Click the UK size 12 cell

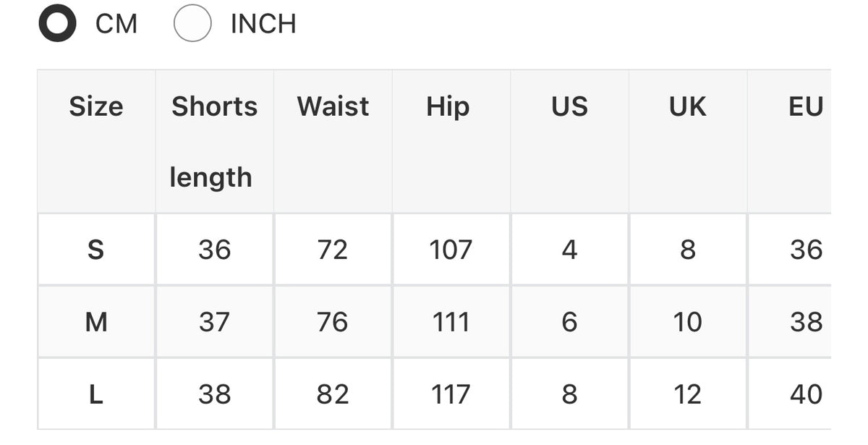(x=688, y=394)
